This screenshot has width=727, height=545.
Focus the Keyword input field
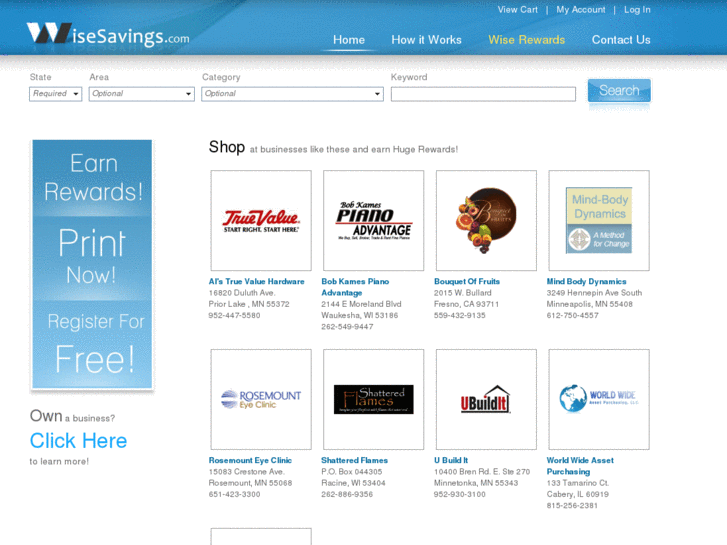coord(483,94)
